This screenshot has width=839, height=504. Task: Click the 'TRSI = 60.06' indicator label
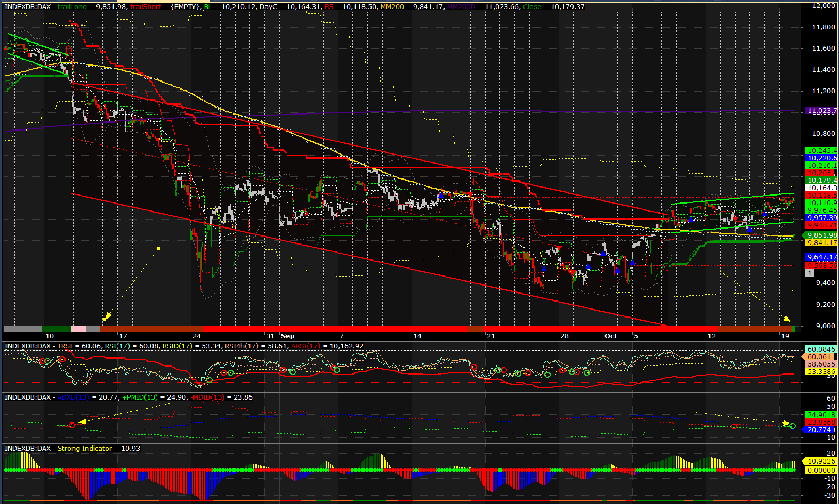[x=79, y=346]
